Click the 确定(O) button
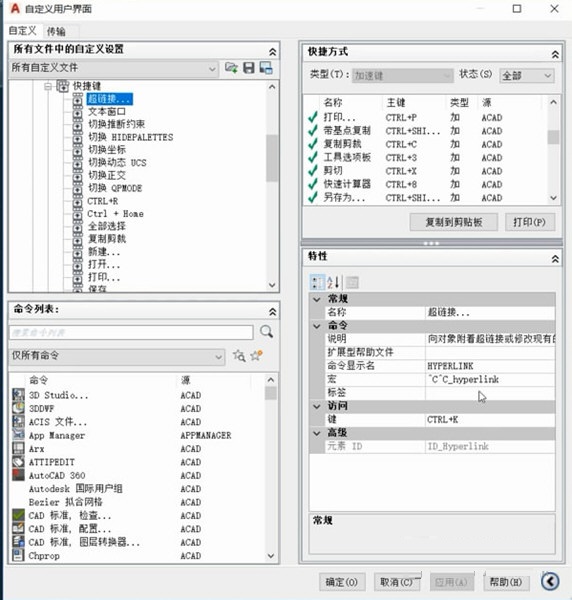 (342, 582)
